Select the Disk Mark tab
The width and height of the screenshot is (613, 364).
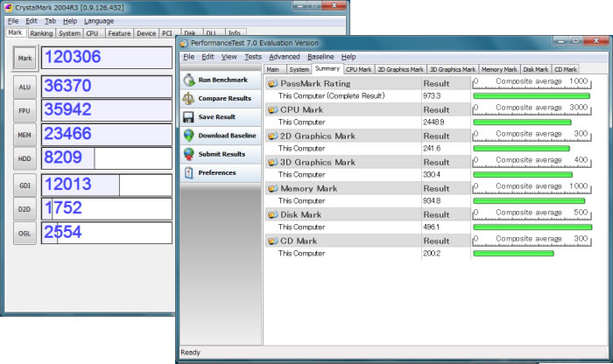pyautogui.click(x=536, y=69)
